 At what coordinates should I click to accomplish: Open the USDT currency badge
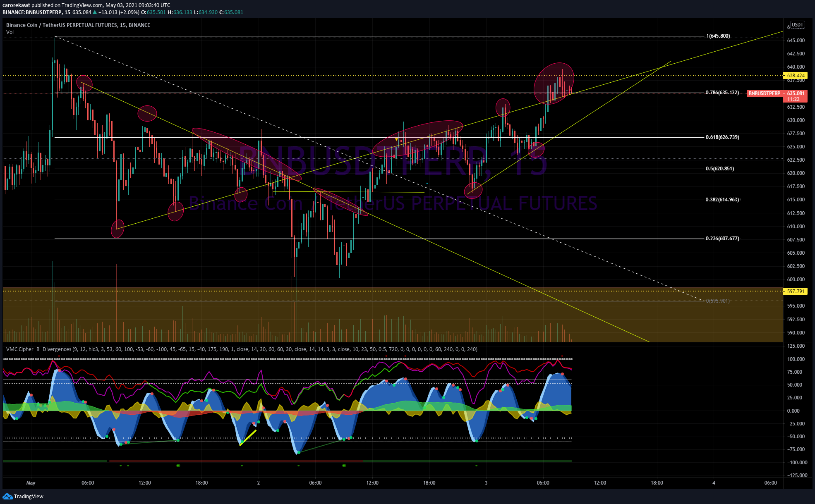coord(797,25)
